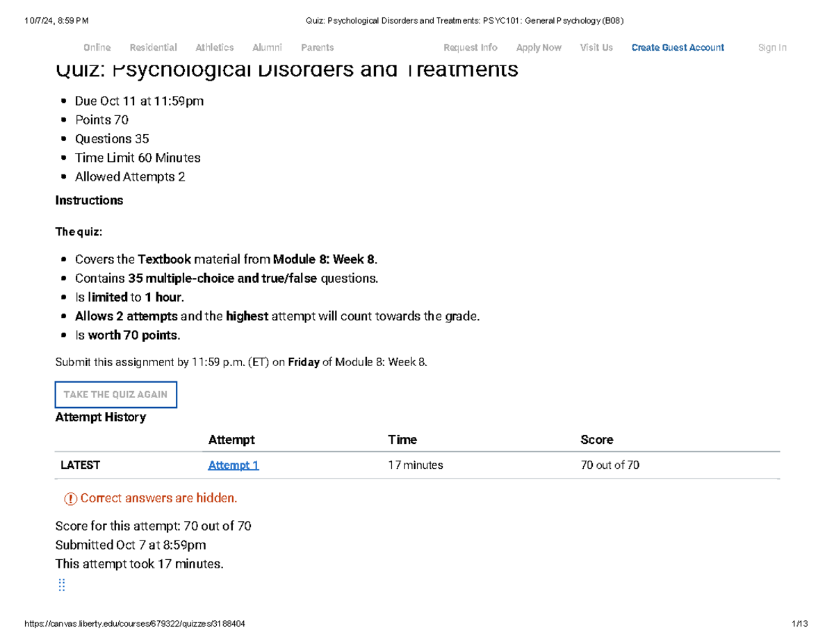Go to the Athletics section
The image size is (834, 644).
point(214,48)
